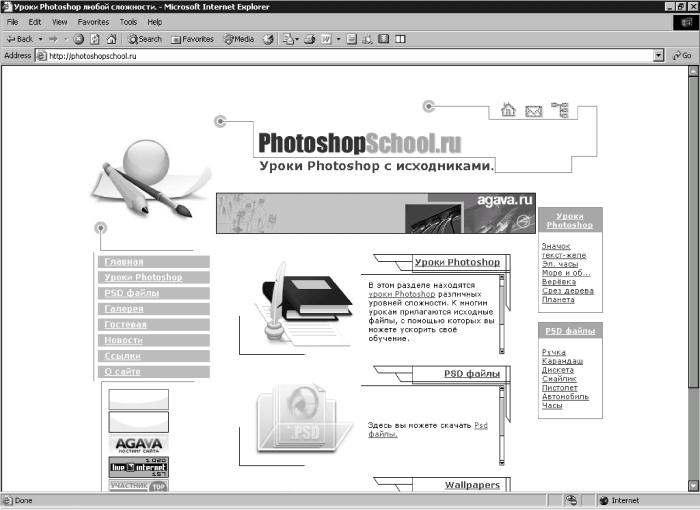This screenshot has height=510, width=700.
Task: Click the page vertical scrollbar down arrow
Action: 693,485
